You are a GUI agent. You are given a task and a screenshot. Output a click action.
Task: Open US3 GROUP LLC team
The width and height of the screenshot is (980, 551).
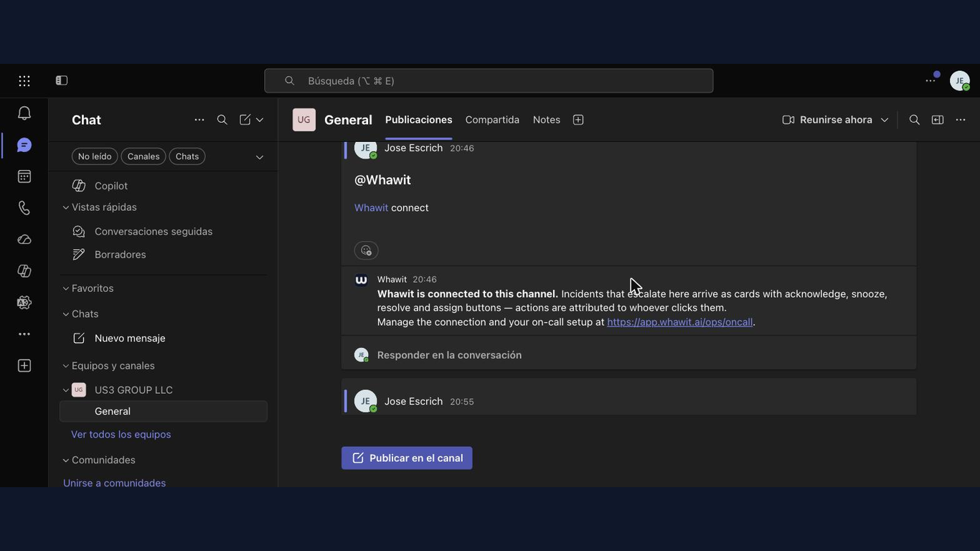point(133,390)
